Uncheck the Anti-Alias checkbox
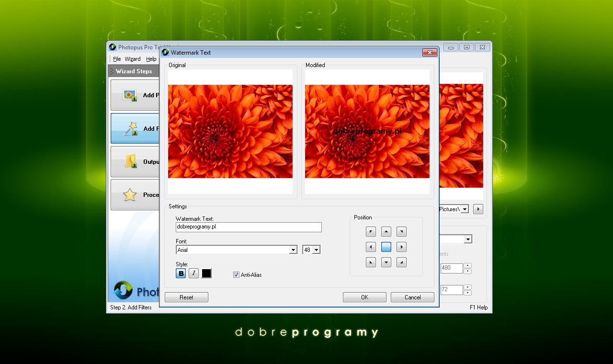The image size is (613, 364). (236, 275)
